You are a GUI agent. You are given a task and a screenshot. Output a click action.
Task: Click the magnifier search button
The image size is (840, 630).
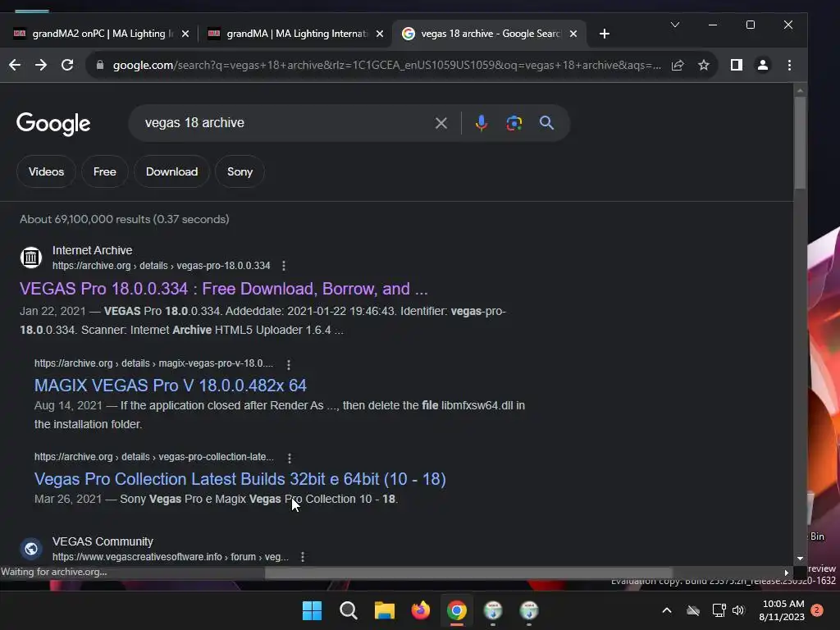coord(546,123)
